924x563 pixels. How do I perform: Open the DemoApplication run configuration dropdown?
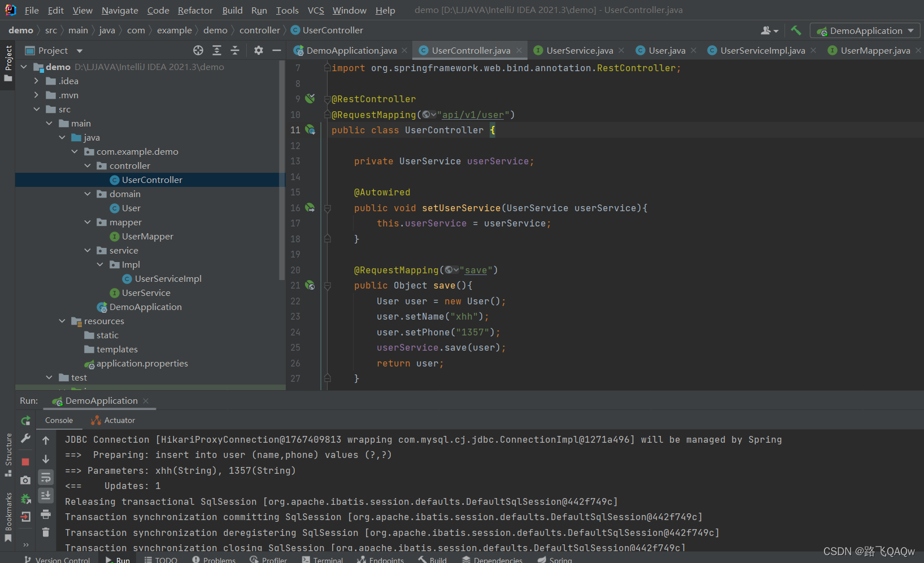click(865, 30)
